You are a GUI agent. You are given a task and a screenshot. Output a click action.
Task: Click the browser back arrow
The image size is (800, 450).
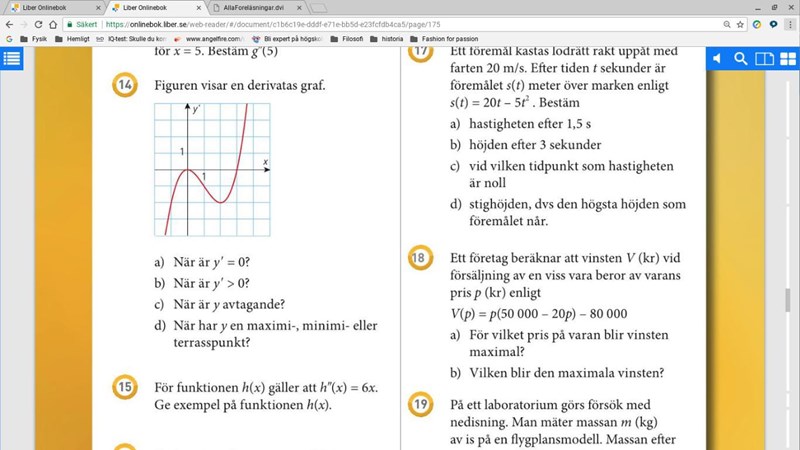(8, 24)
